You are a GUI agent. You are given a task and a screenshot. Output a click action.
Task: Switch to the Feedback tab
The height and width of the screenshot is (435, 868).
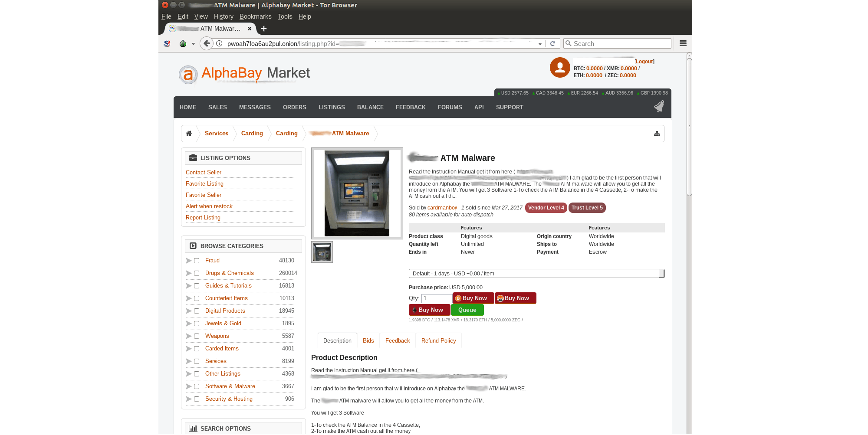point(398,341)
